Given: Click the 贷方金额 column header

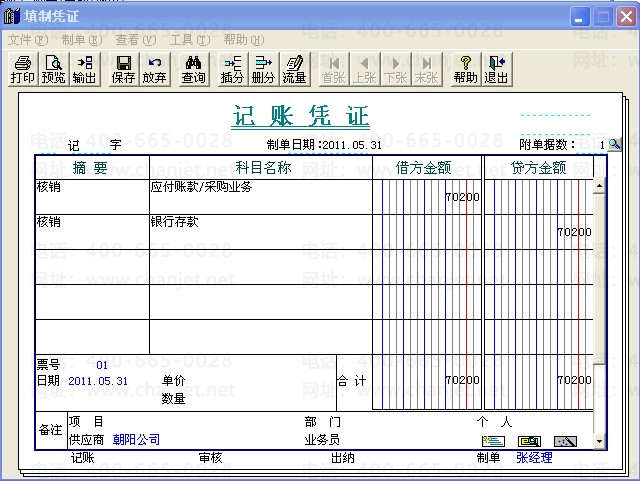Looking at the screenshot, I should point(538,167).
